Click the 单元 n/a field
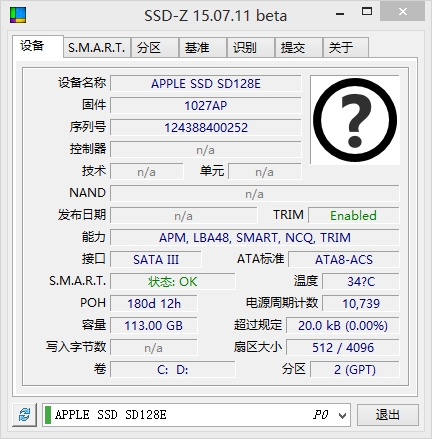This screenshot has height=439, width=432. (x=265, y=171)
